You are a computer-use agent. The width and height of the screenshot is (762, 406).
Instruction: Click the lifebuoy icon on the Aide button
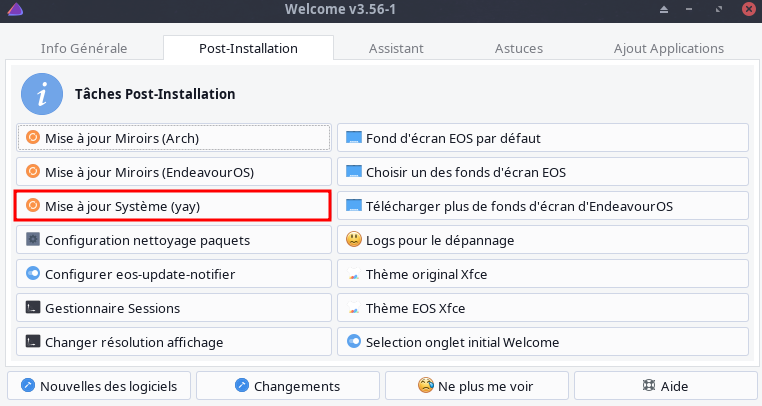coord(648,385)
